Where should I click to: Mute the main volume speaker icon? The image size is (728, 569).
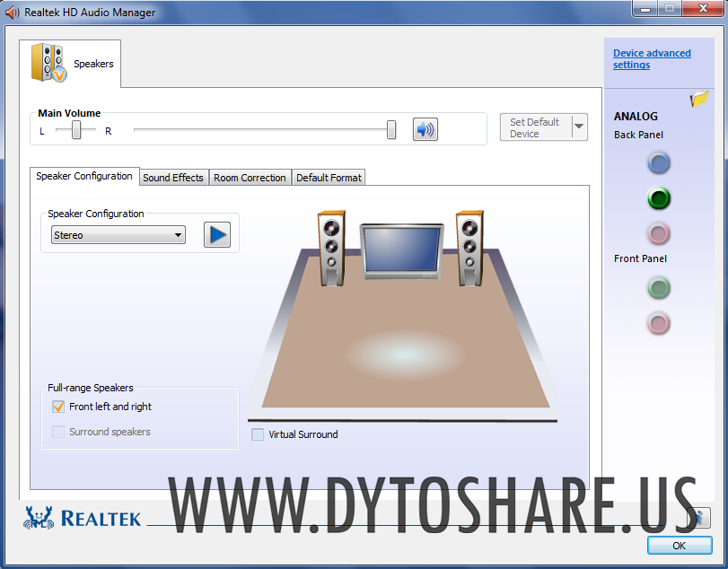[x=425, y=129]
